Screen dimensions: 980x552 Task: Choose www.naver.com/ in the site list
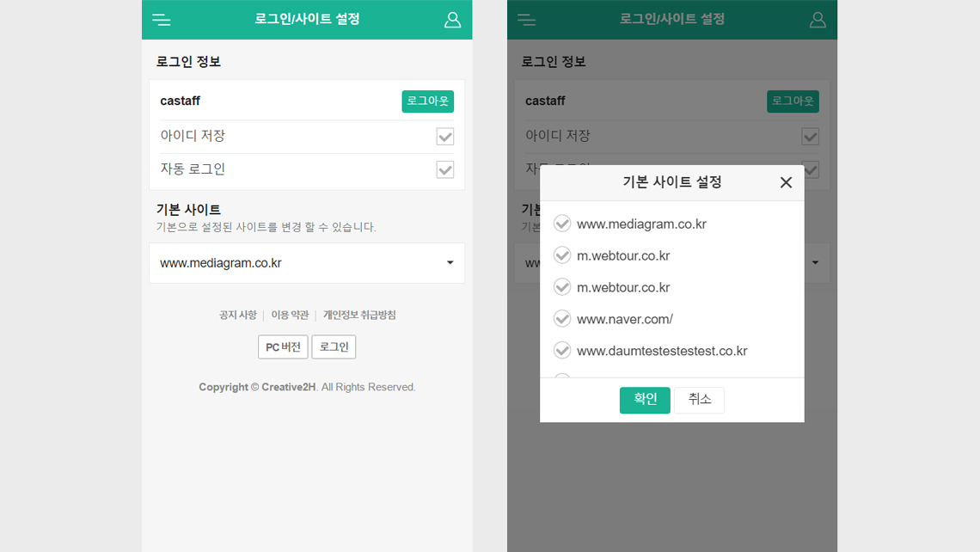625,320
